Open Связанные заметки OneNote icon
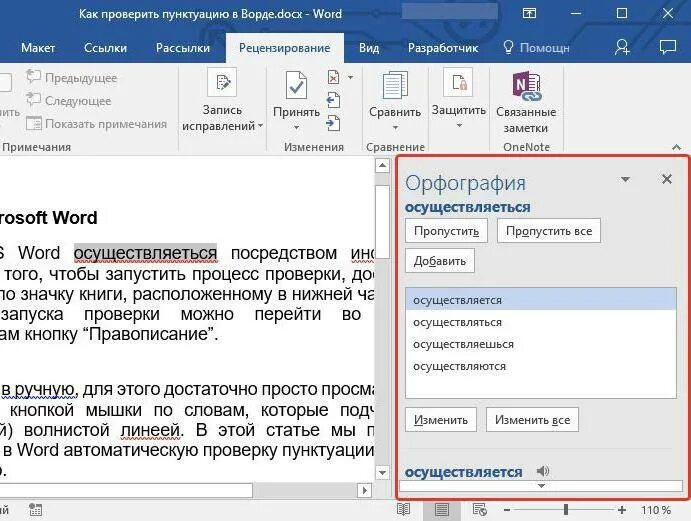 [x=526, y=86]
